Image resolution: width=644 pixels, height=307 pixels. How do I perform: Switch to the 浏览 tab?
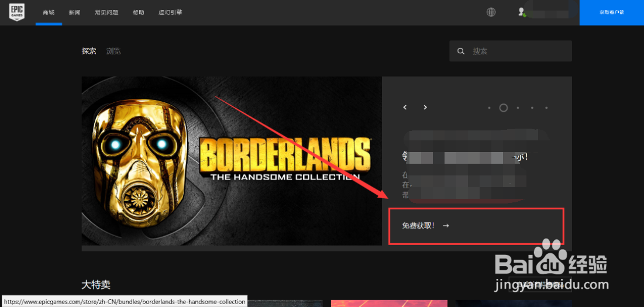(x=113, y=51)
